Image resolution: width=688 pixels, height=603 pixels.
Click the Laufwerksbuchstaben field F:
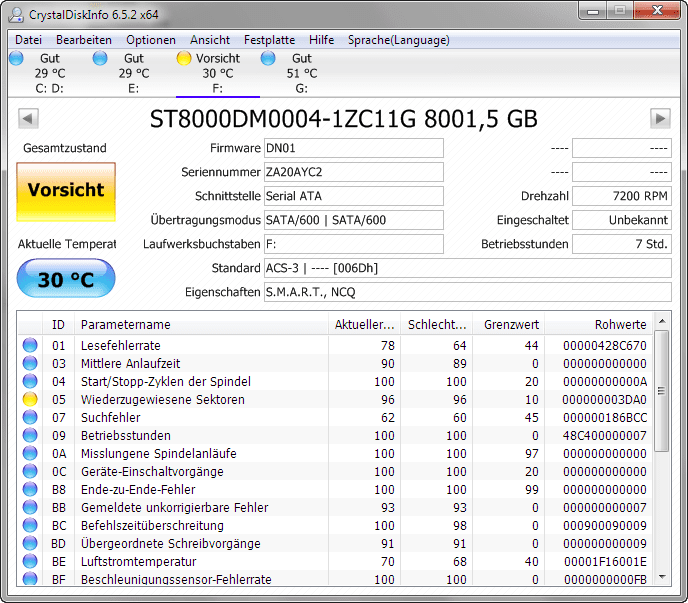click(354, 244)
